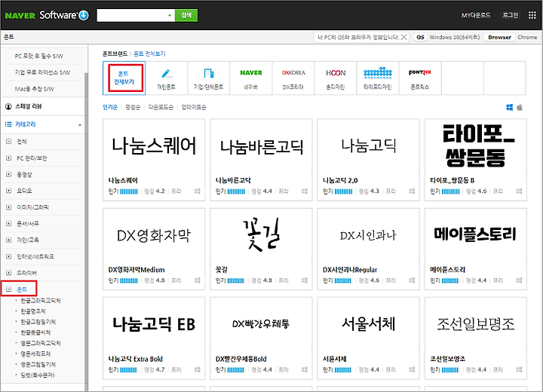Click Windows icon on 나눔스퀘어 card

point(198,191)
